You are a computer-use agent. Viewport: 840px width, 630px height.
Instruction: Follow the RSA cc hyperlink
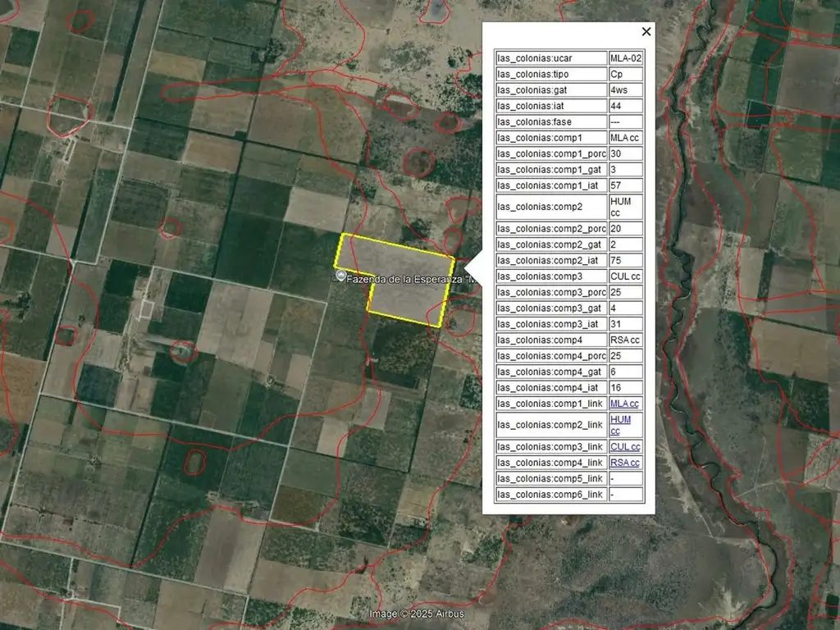624,463
